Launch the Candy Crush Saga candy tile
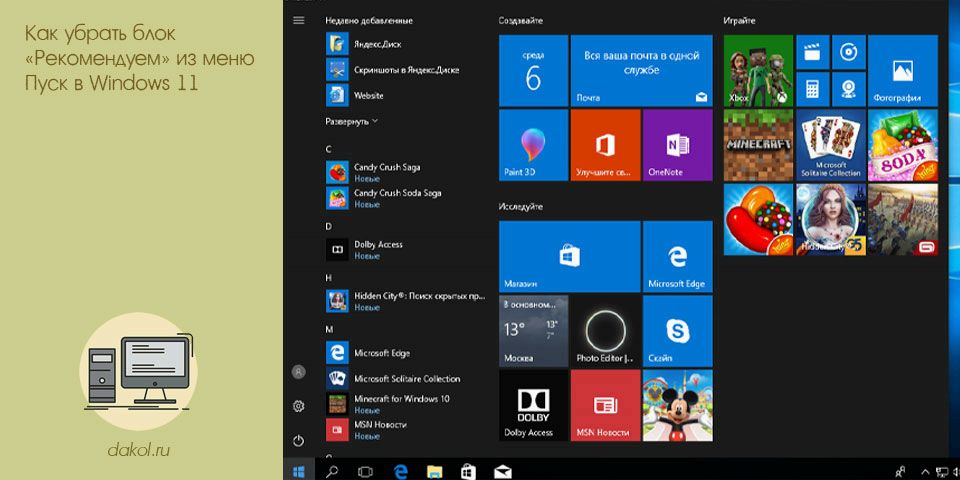Viewport: 960px width, 480px height. click(x=759, y=220)
